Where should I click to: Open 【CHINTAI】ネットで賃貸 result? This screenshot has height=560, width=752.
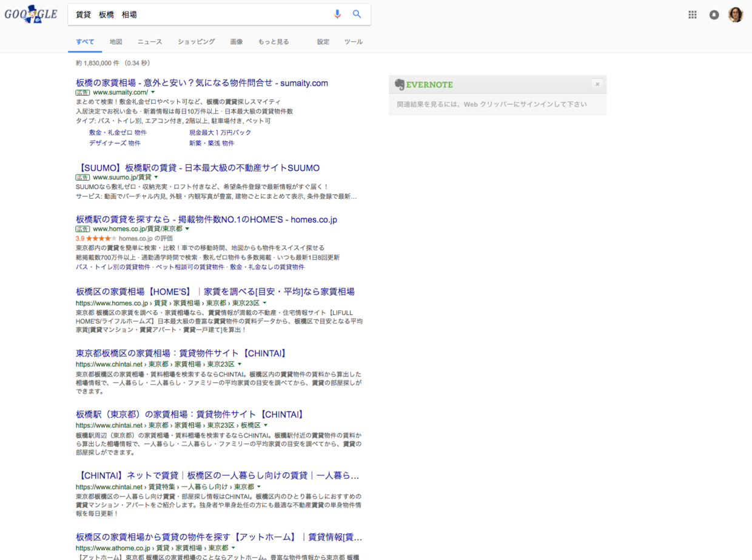[218, 476]
